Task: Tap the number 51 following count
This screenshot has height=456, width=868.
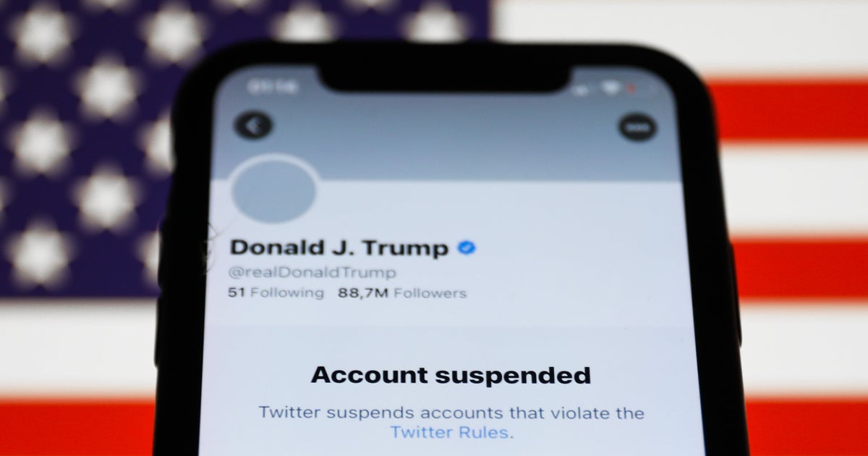Action: (237, 292)
